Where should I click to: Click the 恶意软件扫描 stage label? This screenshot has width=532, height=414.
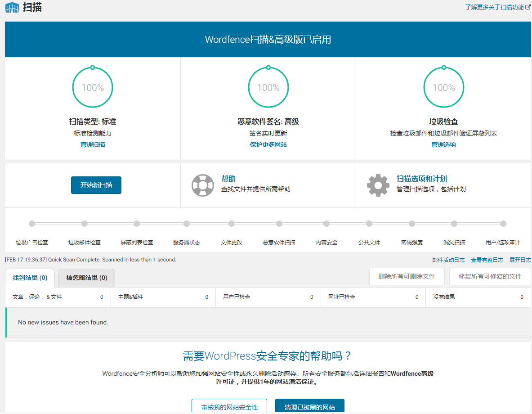pos(279,243)
